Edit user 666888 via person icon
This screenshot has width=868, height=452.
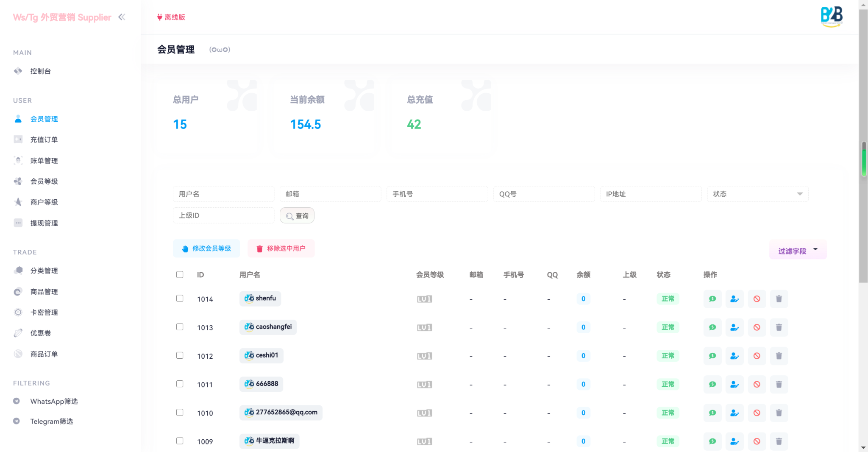734,384
